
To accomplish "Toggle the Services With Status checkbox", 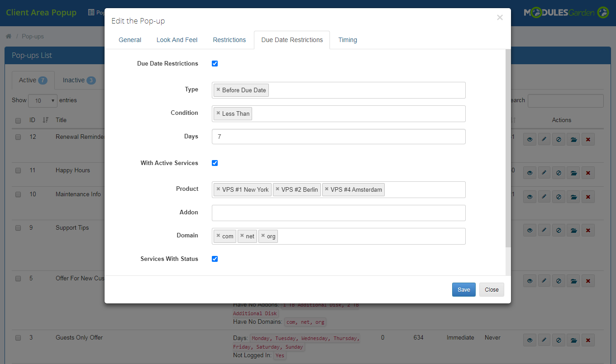I will (x=215, y=259).
